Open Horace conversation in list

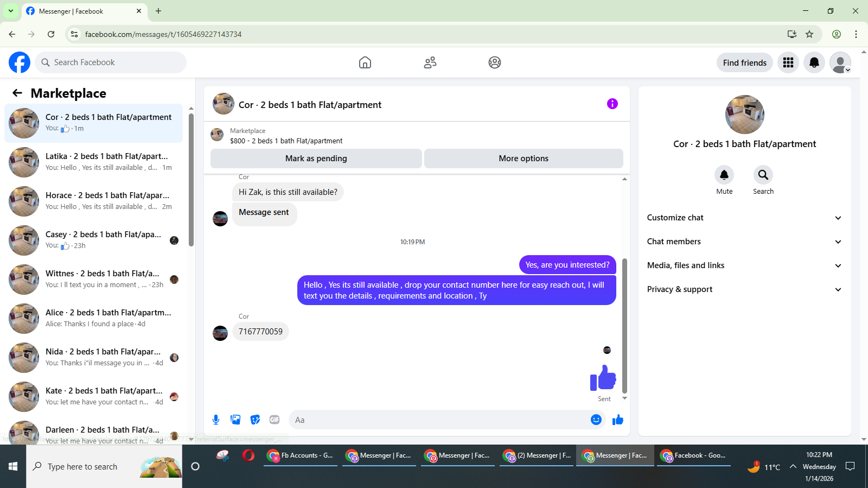coord(93,201)
